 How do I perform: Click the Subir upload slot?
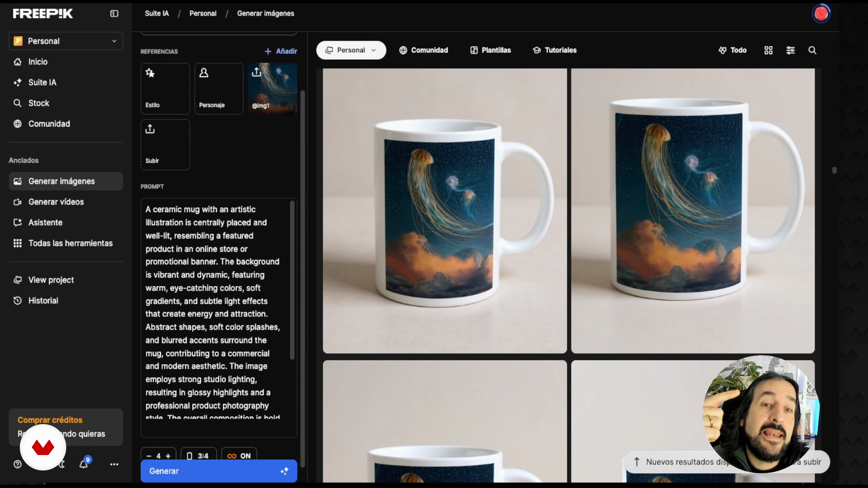point(165,145)
